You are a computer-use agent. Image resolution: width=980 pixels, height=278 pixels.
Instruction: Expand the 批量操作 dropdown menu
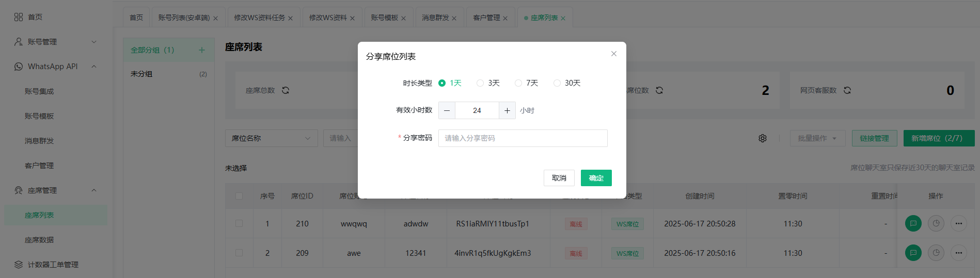[817, 138]
